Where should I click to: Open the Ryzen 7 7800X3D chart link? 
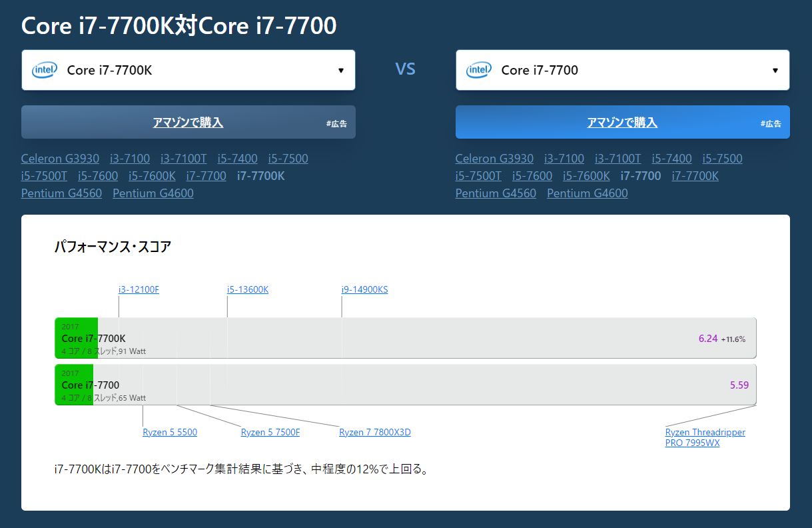click(x=375, y=432)
